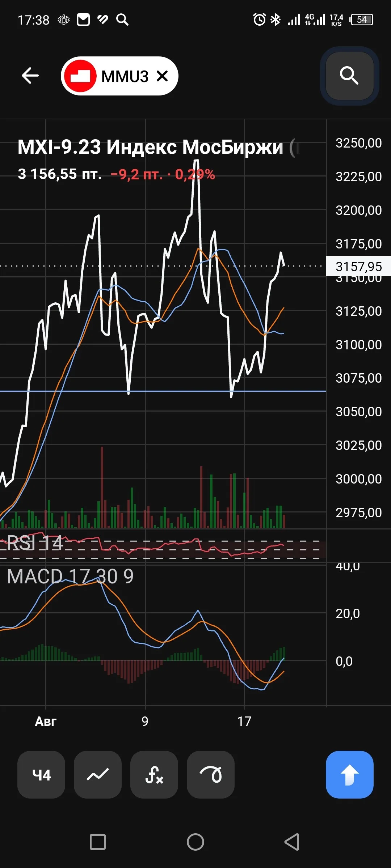391x868 pixels.
Task: Tap the battery indicator in status bar
Action: pos(362,20)
